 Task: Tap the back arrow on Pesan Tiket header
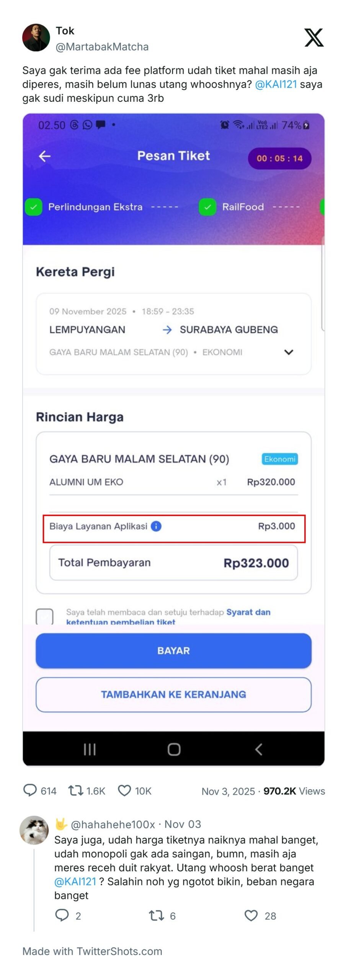point(44,155)
